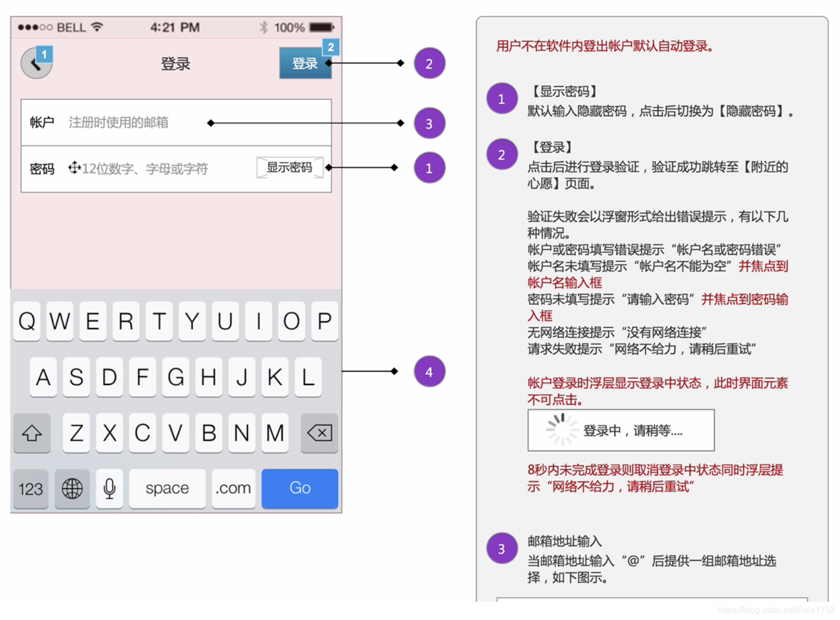
Task: Tap the B key on keyboard
Action: pyautogui.click(x=209, y=433)
